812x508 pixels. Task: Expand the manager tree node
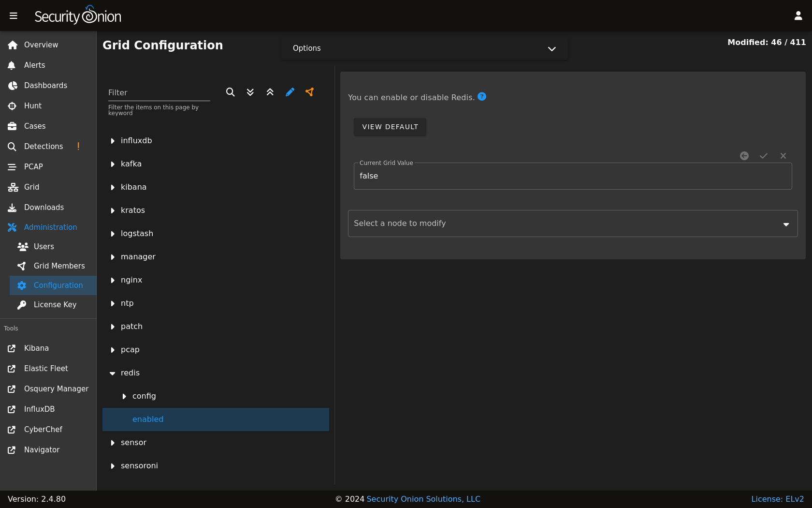[x=113, y=257]
